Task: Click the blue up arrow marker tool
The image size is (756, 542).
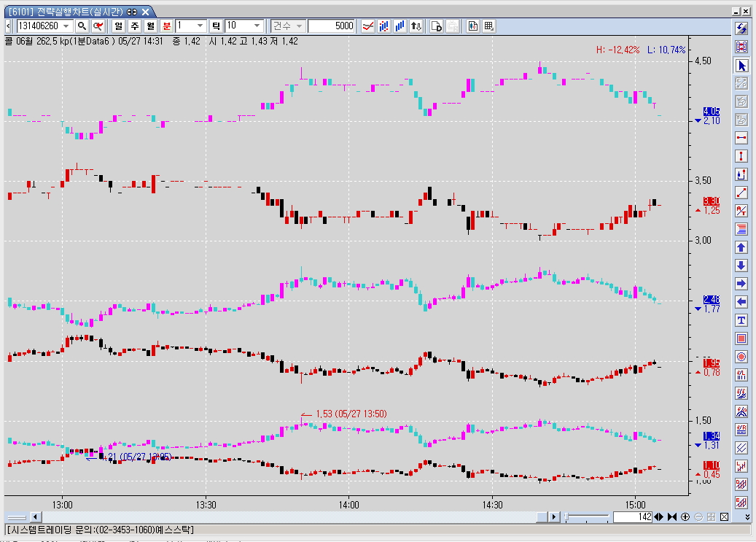Action: coord(741,247)
